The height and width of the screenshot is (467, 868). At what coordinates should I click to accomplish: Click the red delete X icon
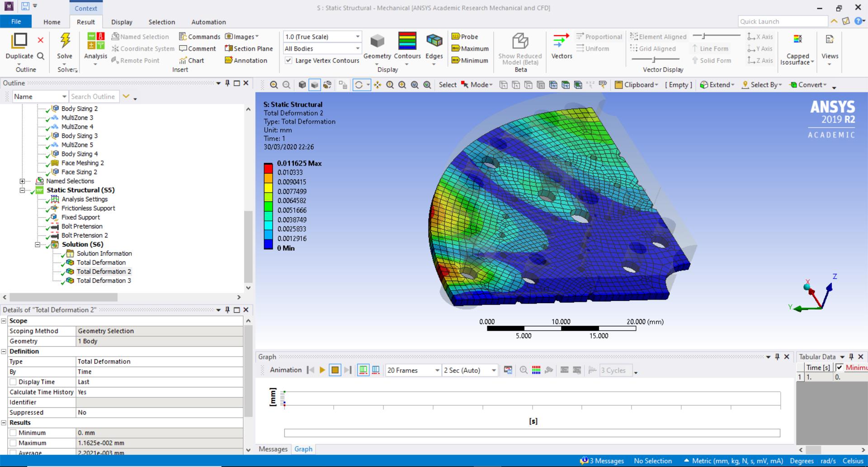41,40
